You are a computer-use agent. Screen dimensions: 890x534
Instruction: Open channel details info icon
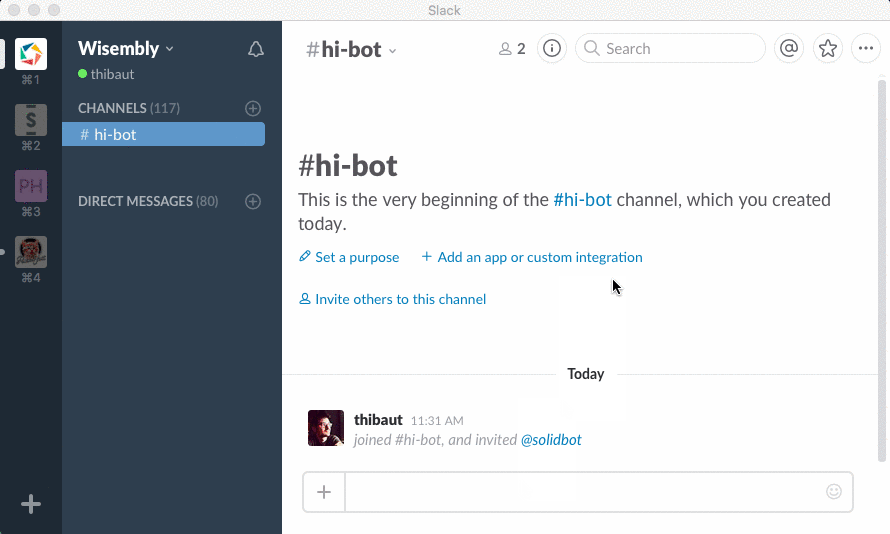point(552,49)
